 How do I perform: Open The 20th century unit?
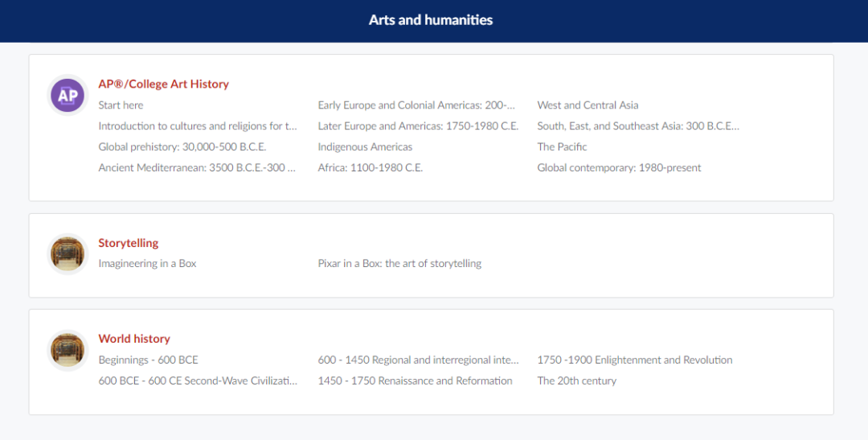point(576,380)
